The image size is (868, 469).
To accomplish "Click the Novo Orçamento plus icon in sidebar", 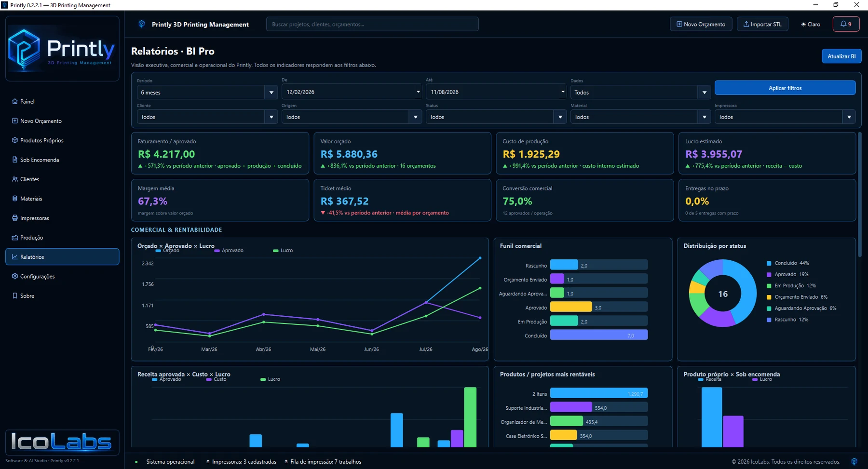I will (15, 121).
